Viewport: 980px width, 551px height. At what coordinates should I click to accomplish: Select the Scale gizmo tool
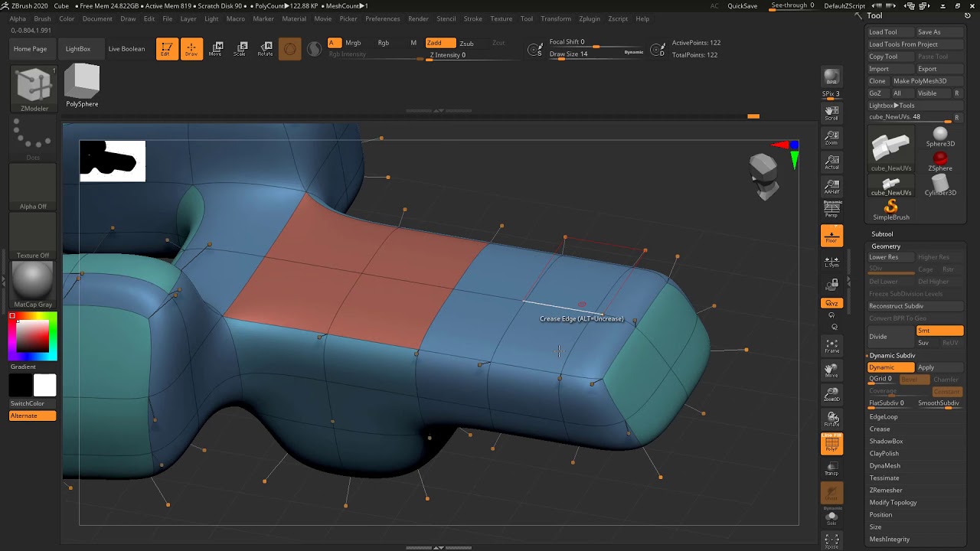[240, 49]
